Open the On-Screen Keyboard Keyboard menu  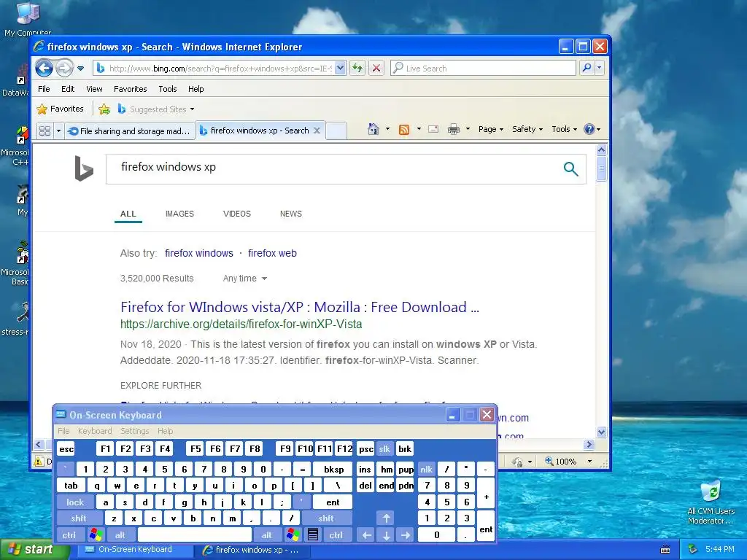pos(95,431)
